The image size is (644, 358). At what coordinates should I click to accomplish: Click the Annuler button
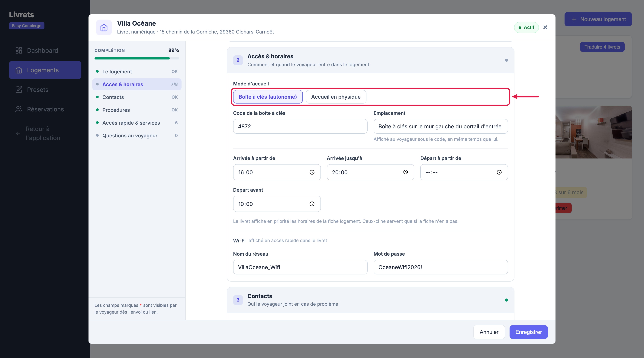coord(489,332)
